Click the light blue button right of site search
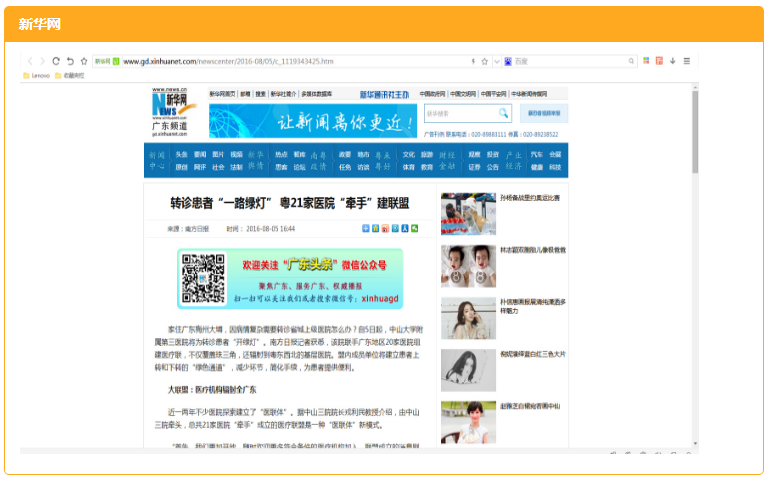 (x=544, y=113)
